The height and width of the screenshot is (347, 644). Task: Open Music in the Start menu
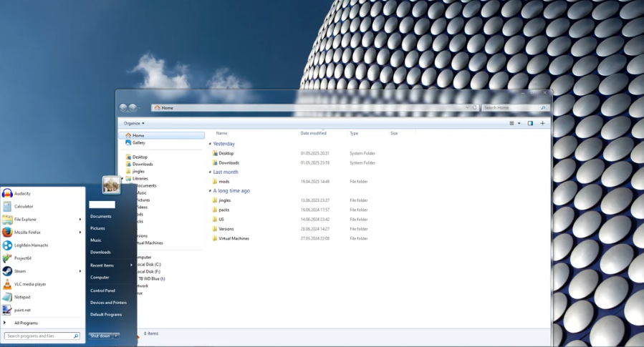click(96, 240)
